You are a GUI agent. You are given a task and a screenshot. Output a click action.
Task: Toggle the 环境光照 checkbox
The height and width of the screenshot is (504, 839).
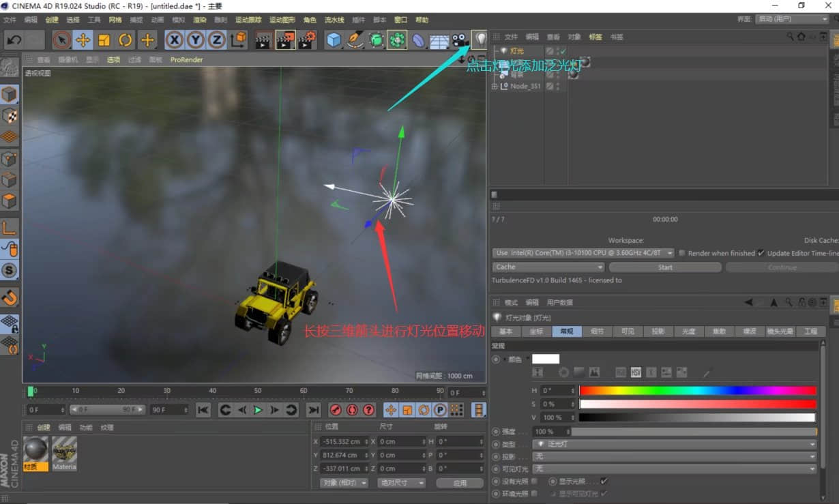point(534,493)
